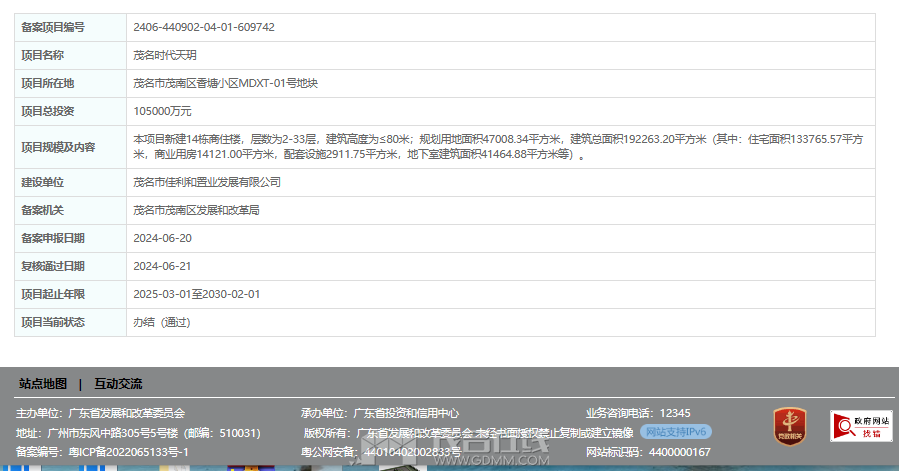This screenshot has width=899, height=471.
Task: Click 主办单位: 广东省发展和改革委员会 text
Action: tap(100, 413)
